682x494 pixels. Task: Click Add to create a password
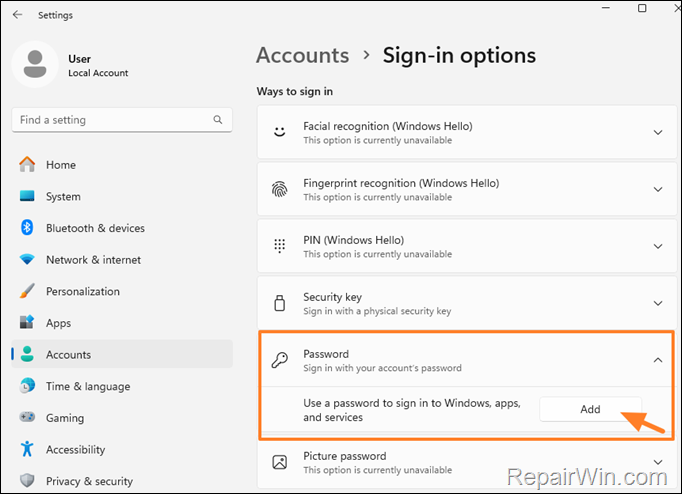pos(590,409)
